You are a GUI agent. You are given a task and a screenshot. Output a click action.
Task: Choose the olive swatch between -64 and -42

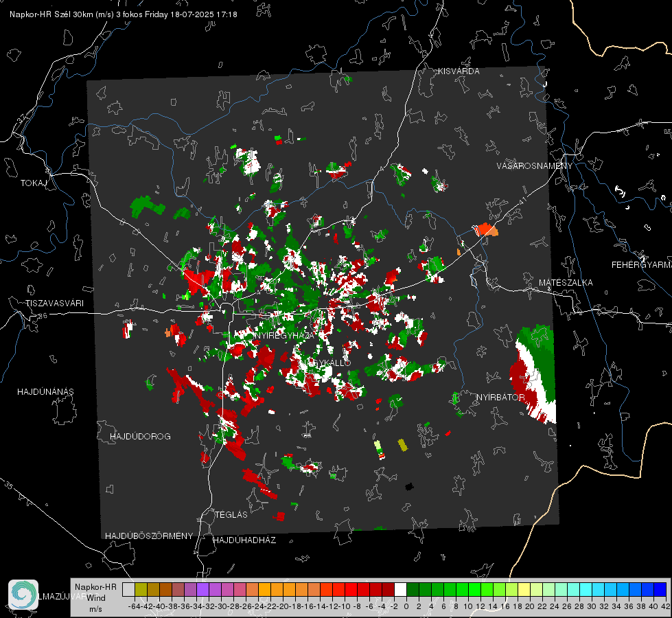click(x=141, y=590)
